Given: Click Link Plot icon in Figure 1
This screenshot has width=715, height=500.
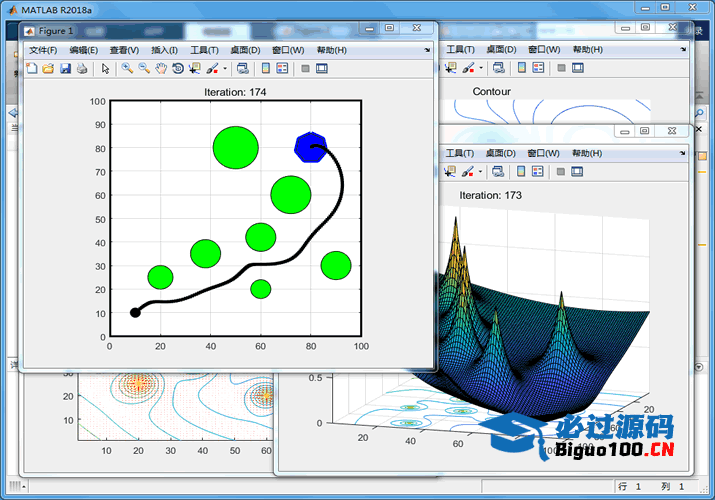Looking at the screenshot, I should [x=243, y=68].
